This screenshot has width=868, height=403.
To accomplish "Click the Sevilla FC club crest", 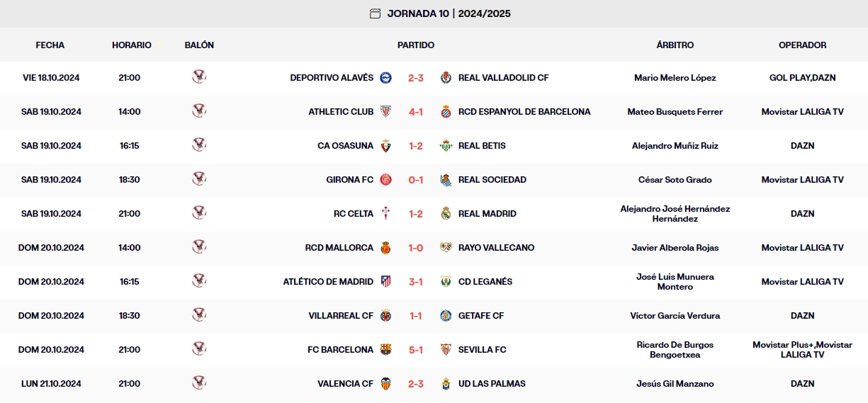I will 446,350.
